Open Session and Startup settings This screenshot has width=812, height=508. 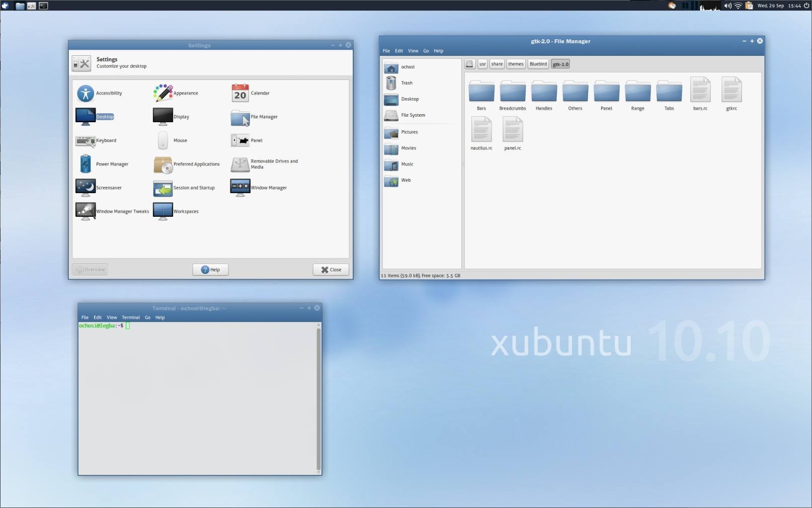pyautogui.click(x=193, y=188)
